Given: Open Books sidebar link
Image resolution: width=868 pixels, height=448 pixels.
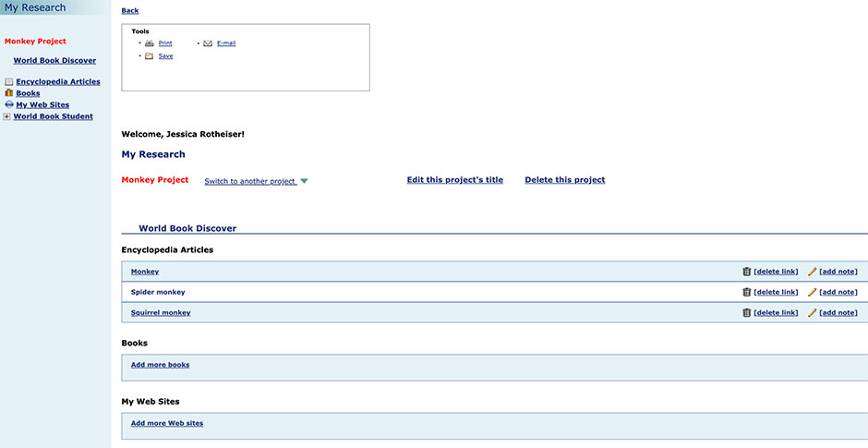Looking at the screenshot, I should 28,93.
